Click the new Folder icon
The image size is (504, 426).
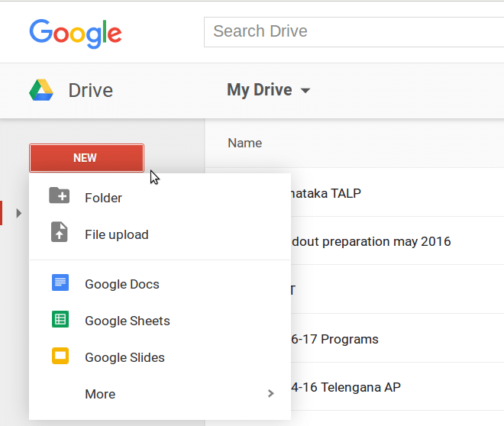(59, 195)
